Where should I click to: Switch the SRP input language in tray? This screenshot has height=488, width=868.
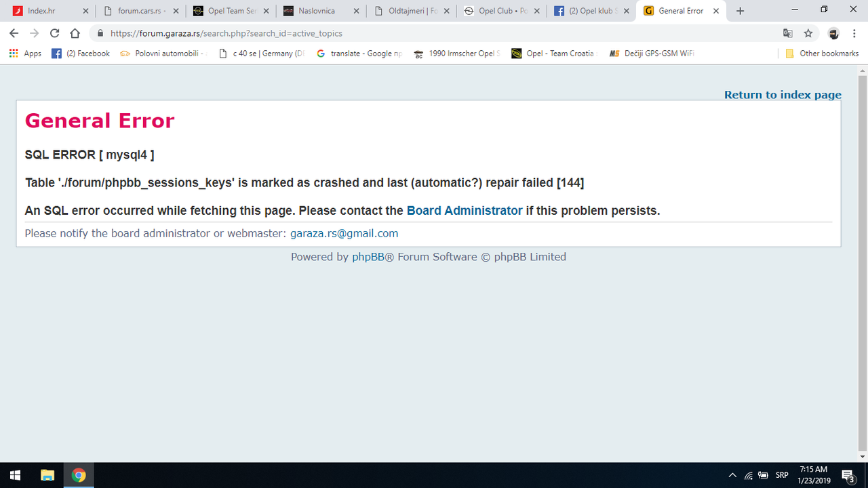pos(781,475)
